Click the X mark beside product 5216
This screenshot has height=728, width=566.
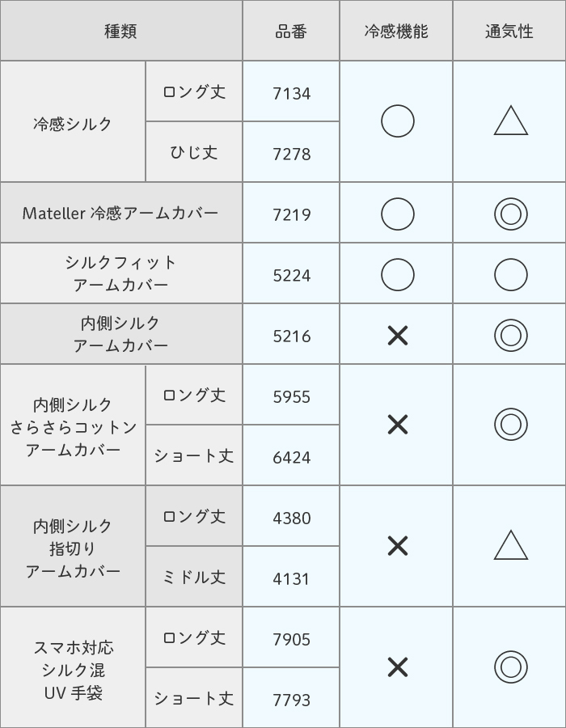pos(397,336)
